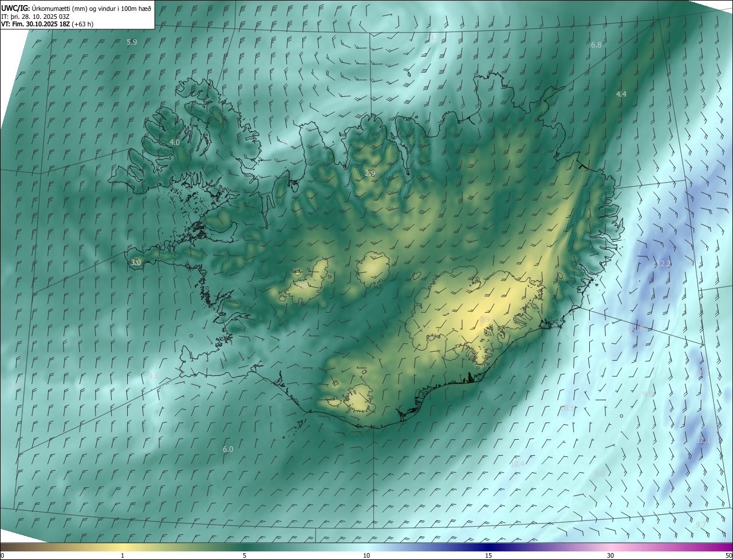The width and height of the screenshot is (733, 560).
Task: Click the yellow segment of the color scale bar
Action: coord(123,547)
